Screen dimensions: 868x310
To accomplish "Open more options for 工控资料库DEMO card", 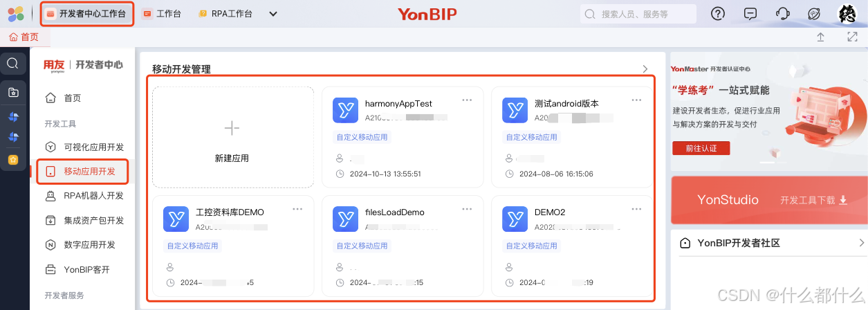I will (x=297, y=209).
